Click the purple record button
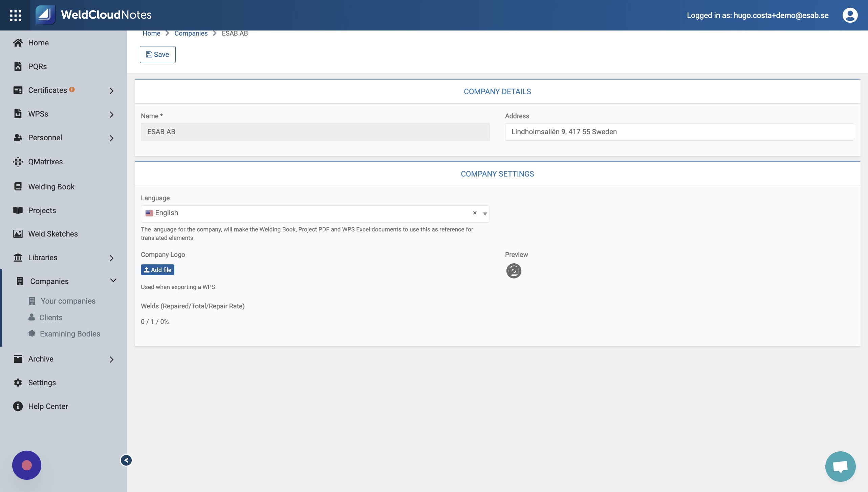 pos(27,465)
